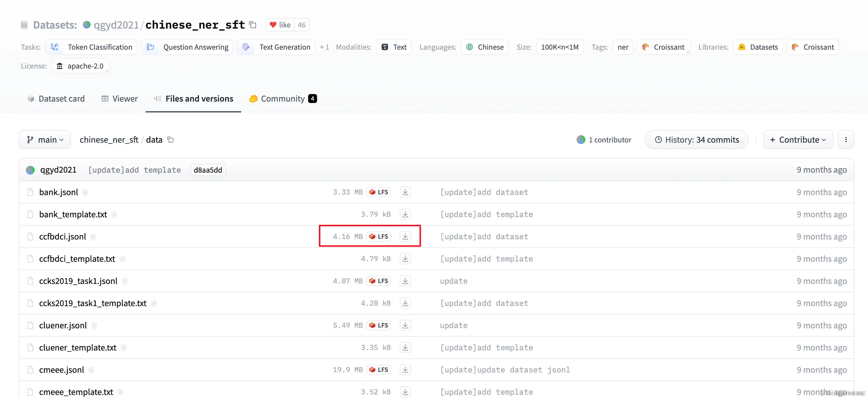Viewport: 868px width, 398px height.
Task: Click the qgyd2021 gradient avatar in header
Action: [87, 25]
